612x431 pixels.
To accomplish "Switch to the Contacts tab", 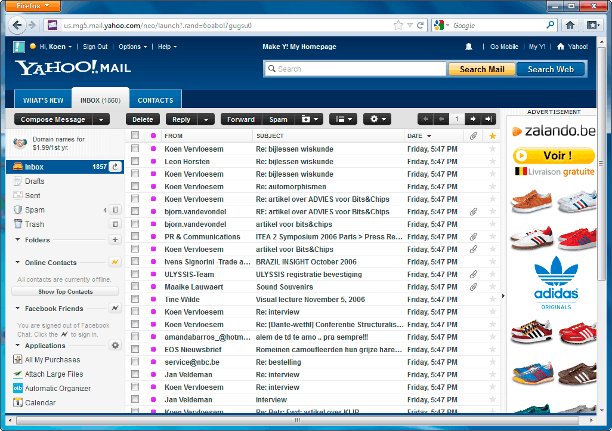I will [x=155, y=100].
